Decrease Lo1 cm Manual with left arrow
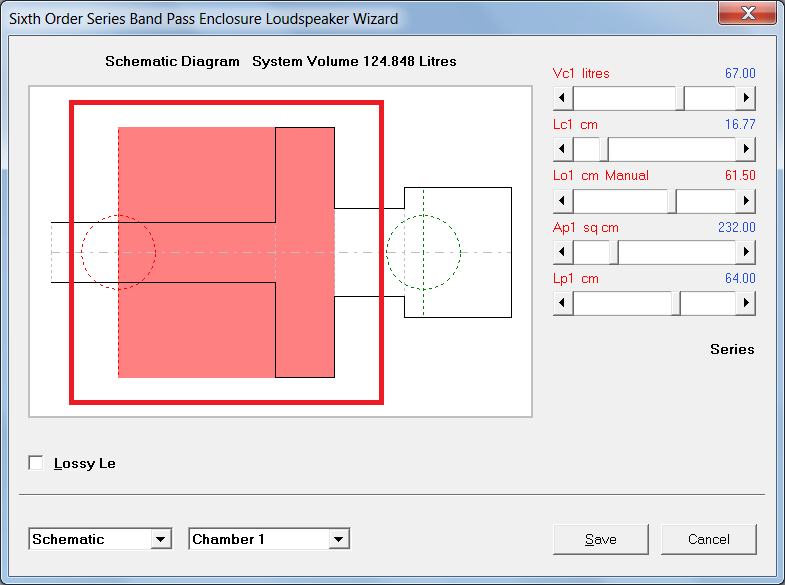The width and height of the screenshot is (785, 585). tap(563, 201)
